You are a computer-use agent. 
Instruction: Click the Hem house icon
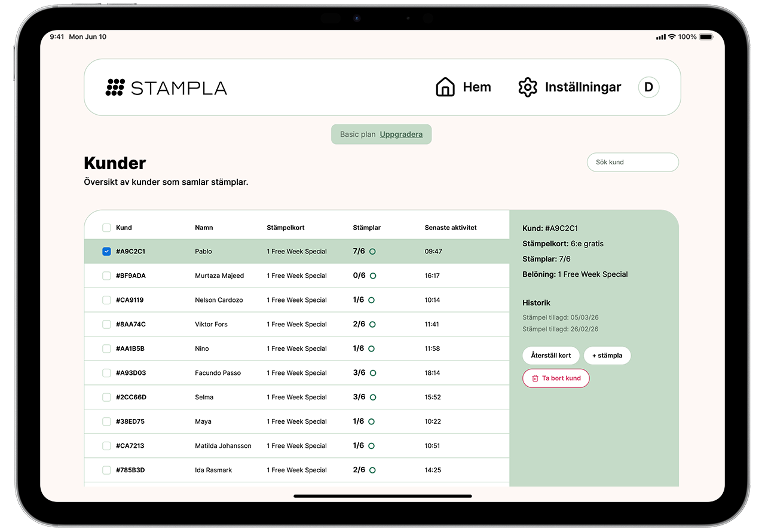[x=445, y=87]
